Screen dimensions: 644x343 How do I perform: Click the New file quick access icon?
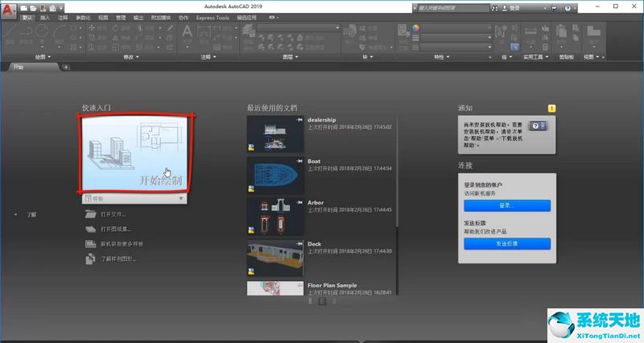tap(24, 8)
